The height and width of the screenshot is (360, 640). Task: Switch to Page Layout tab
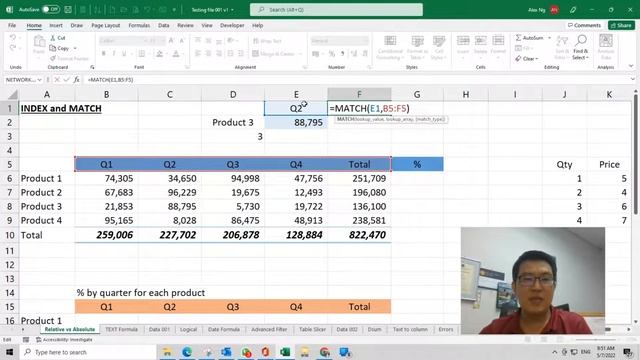106,25
